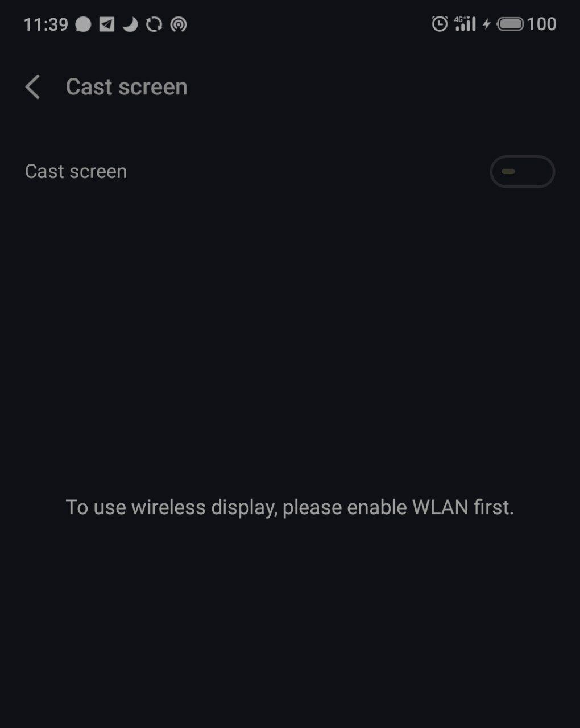Viewport: 580px width, 728px height.
Task: Tap the hotspot broadcast status icon
Action: [x=179, y=24]
